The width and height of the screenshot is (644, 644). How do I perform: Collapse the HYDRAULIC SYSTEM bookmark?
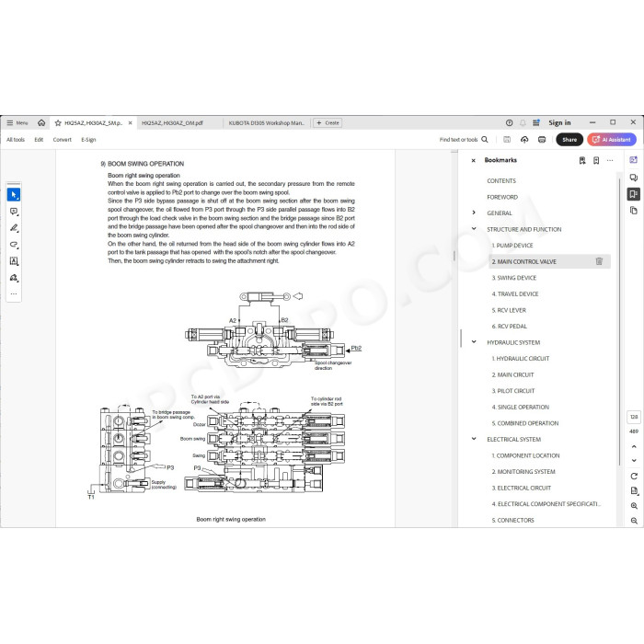pos(474,341)
